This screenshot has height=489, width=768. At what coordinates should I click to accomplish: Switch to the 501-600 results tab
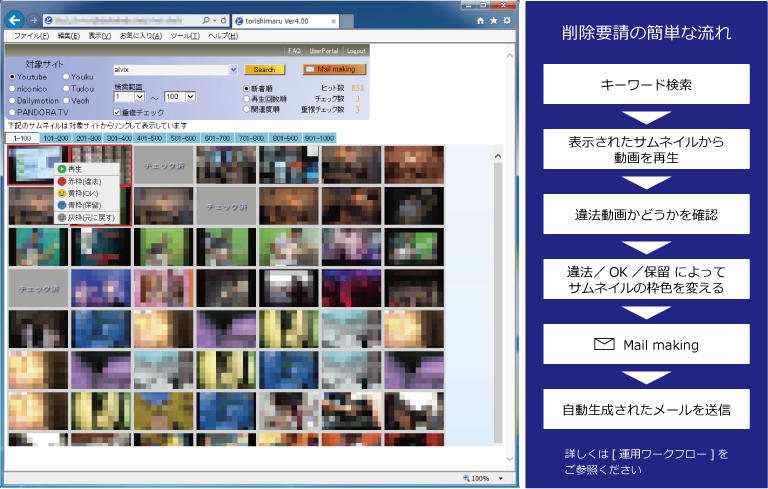click(x=183, y=138)
